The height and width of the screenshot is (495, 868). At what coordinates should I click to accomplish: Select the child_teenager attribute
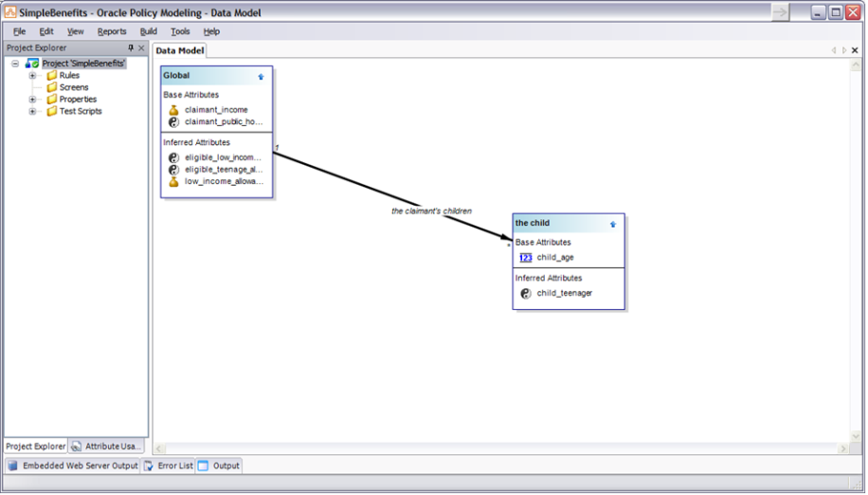(x=565, y=293)
